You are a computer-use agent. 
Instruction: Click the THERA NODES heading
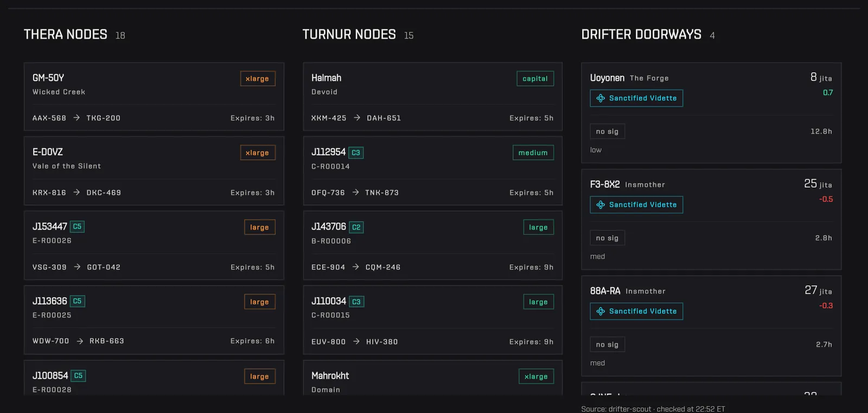pyautogui.click(x=66, y=35)
